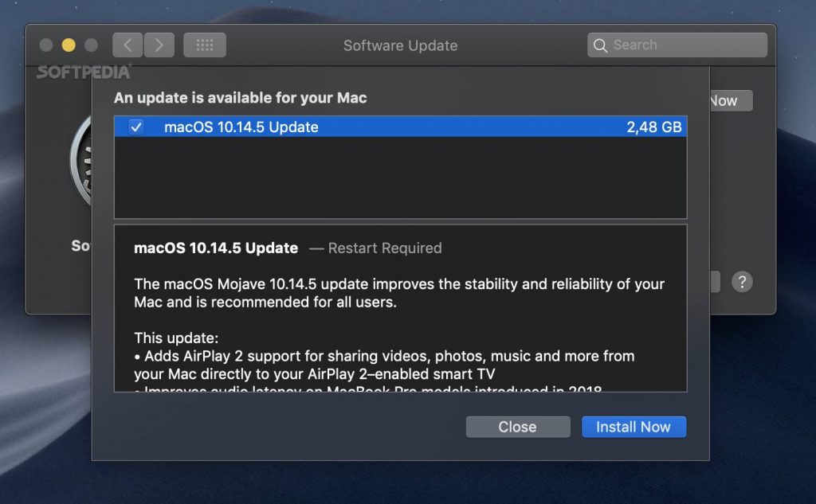Focus the Search input field
The height and width of the screenshot is (504, 816).
685,45
